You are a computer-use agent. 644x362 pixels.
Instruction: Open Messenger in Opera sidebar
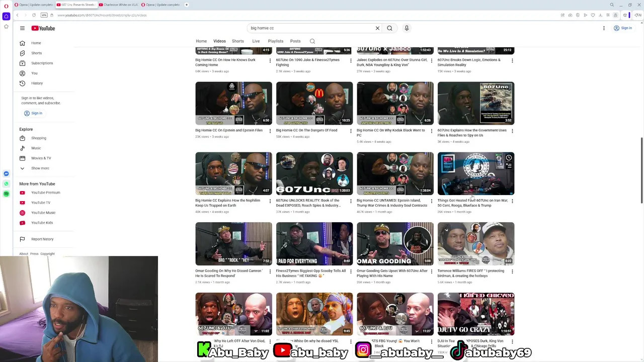6,173
